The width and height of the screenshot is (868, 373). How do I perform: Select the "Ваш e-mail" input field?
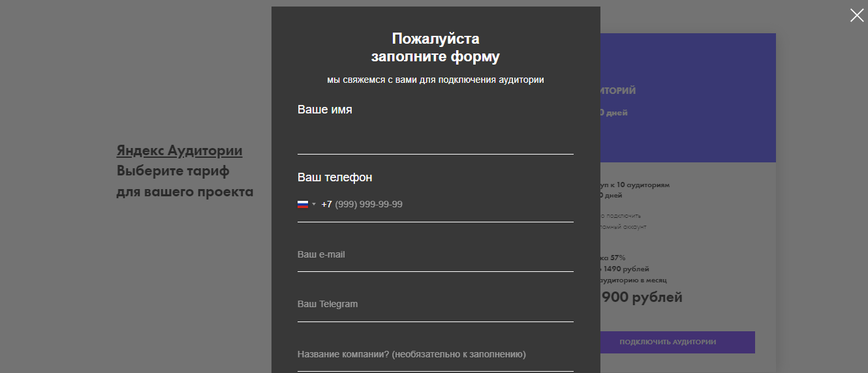pyautogui.click(x=435, y=254)
